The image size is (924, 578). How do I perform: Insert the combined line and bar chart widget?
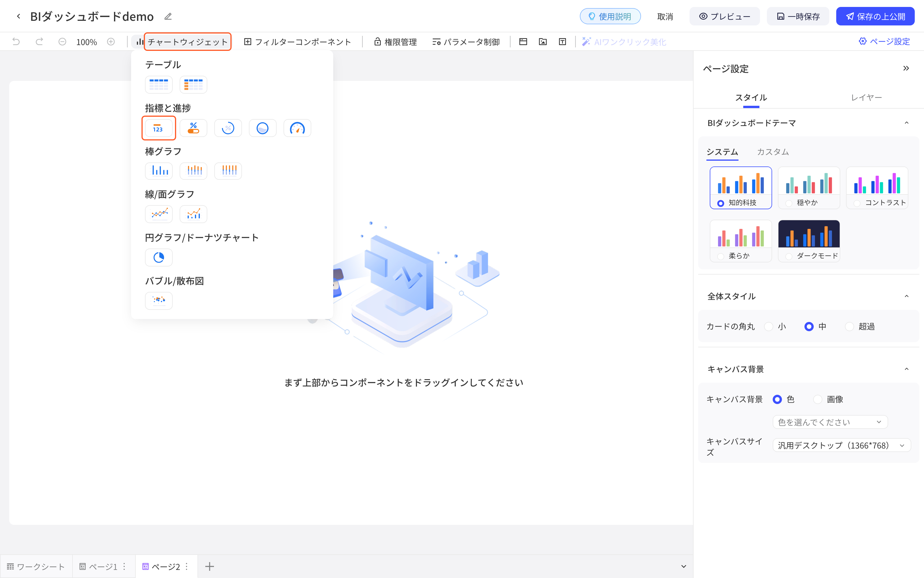pos(193,214)
